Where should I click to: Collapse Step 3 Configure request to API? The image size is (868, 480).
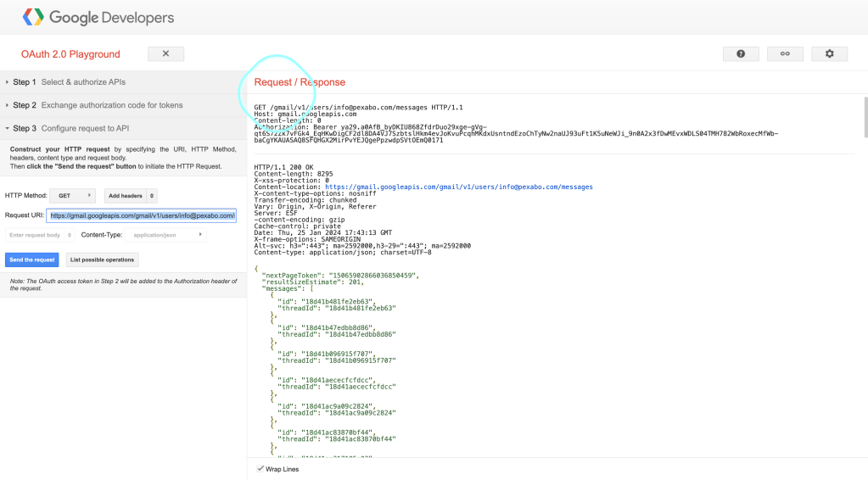(123, 128)
